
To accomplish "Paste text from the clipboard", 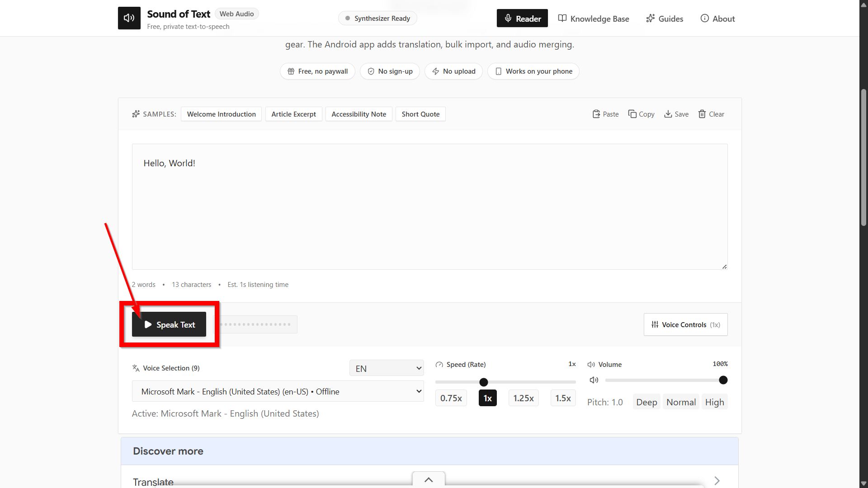I will pyautogui.click(x=605, y=114).
